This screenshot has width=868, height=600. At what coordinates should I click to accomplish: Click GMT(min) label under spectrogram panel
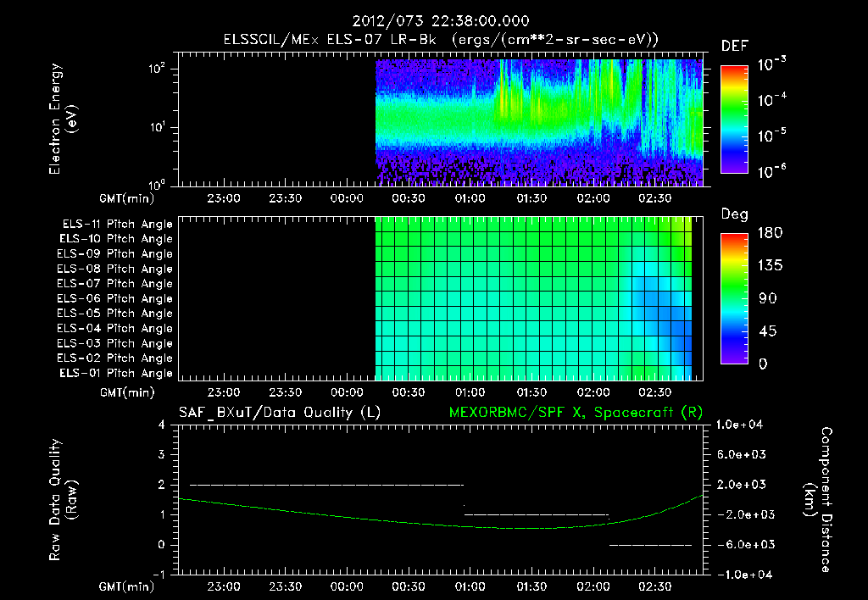click(x=127, y=198)
